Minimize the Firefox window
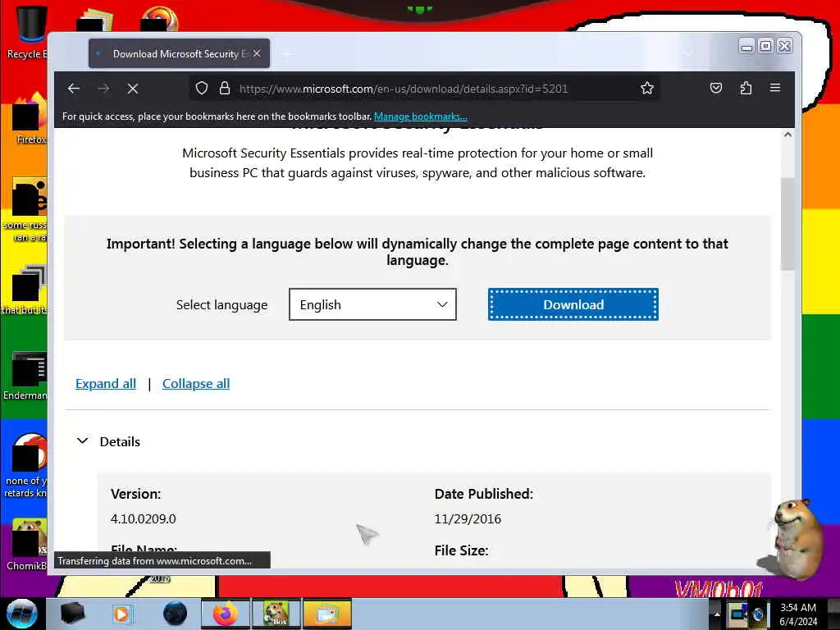840x630 pixels. (x=746, y=47)
